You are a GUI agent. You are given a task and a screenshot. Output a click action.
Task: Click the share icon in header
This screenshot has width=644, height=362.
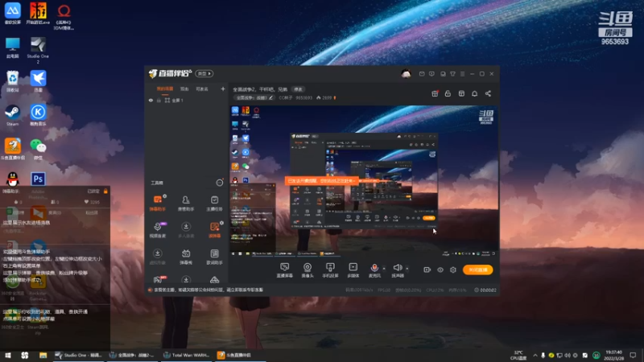[488, 93]
